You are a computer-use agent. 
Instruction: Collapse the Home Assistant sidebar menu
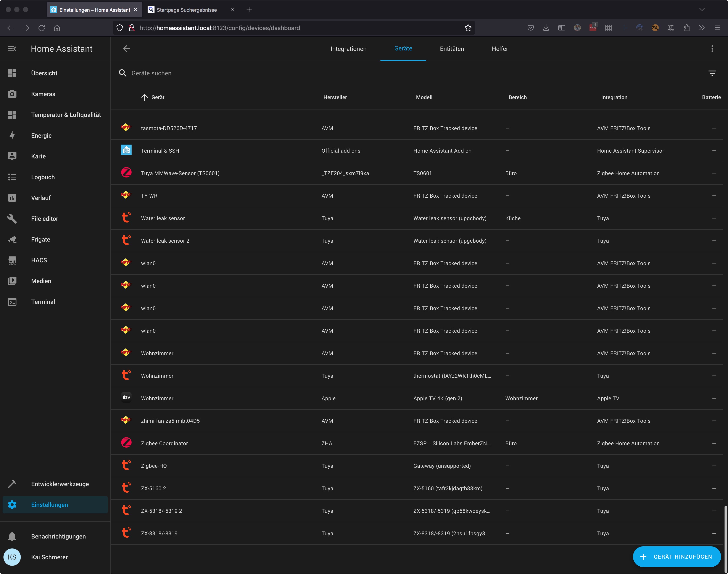pos(12,49)
